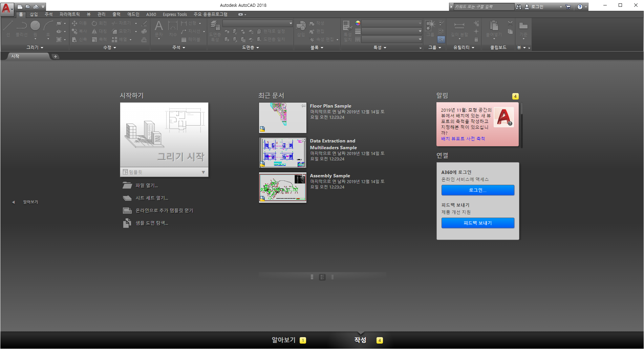Click the Measure (길이 분할) icon
The image size is (644, 349).
click(x=459, y=28)
